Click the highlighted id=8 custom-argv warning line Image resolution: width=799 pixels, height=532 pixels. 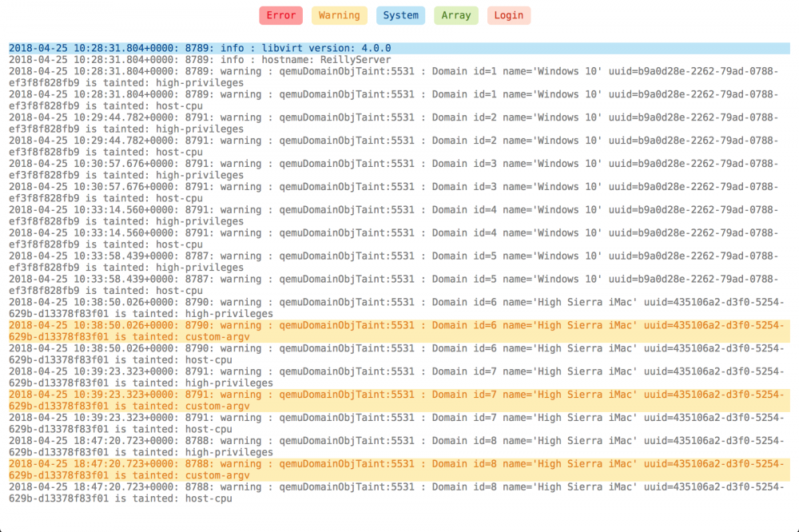tap(399, 470)
